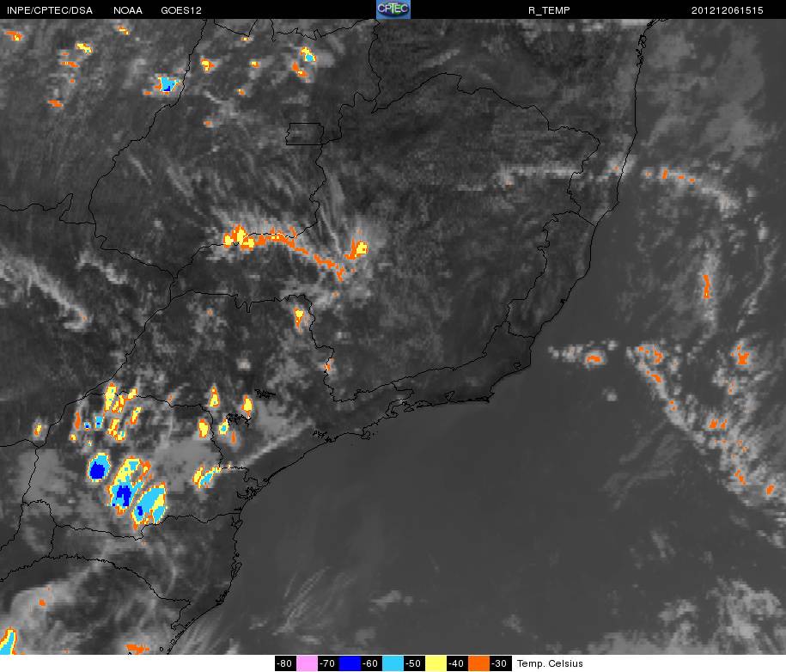Select the -70 legend value
This screenshot has width=786, height=672.
(328, 663)
